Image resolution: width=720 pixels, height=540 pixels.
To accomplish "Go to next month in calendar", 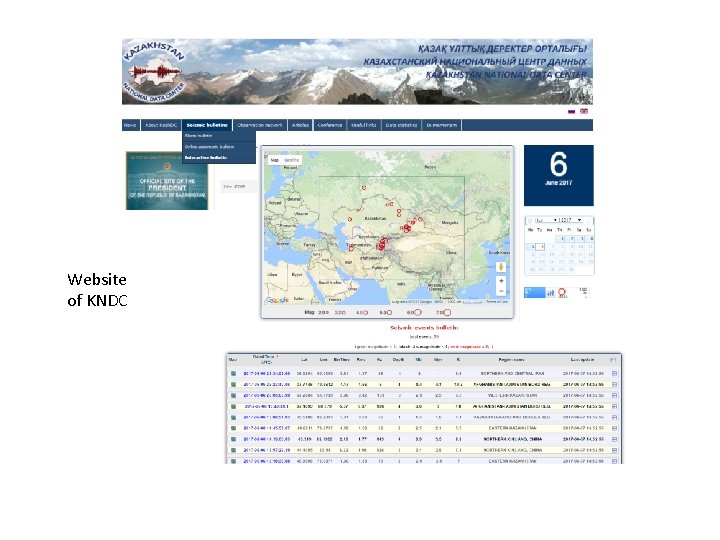I will tap(590, 220).
